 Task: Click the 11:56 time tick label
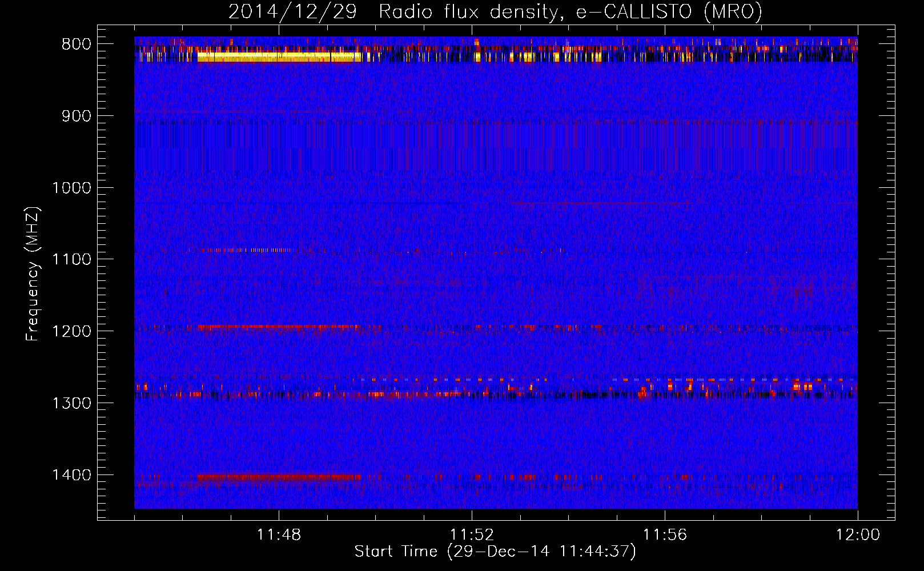(665, 535)
